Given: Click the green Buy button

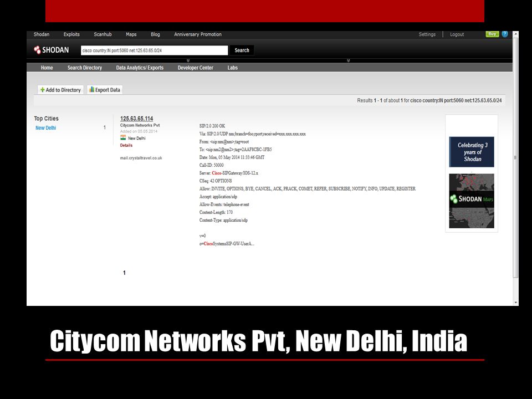Looking at the screenshot, I should (492, 34).
